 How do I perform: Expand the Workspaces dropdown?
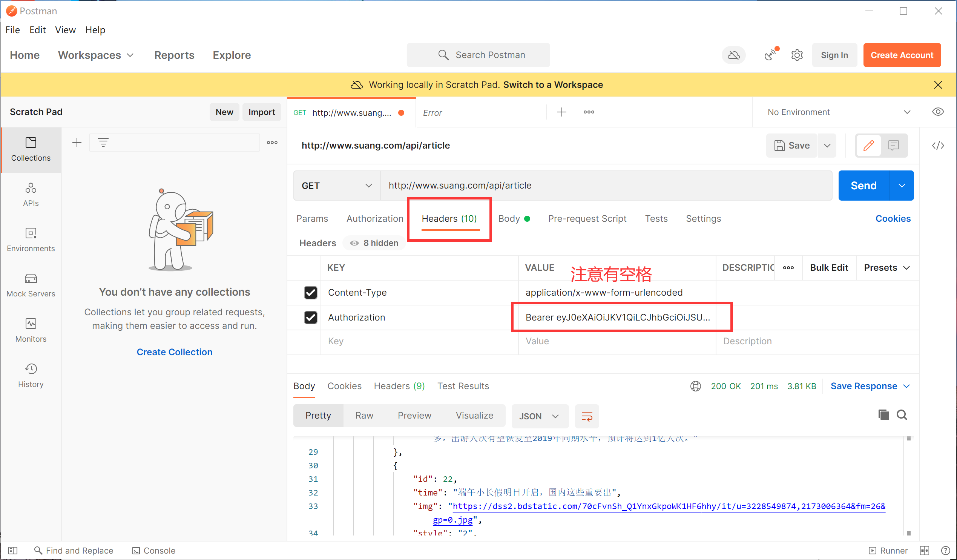pyautogui.click(x=96, y=55)
